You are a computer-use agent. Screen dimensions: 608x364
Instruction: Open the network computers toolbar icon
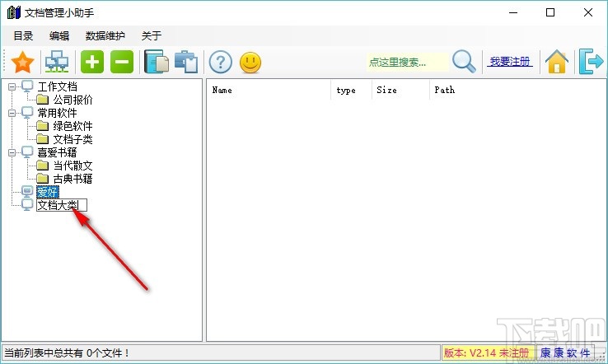57,62
